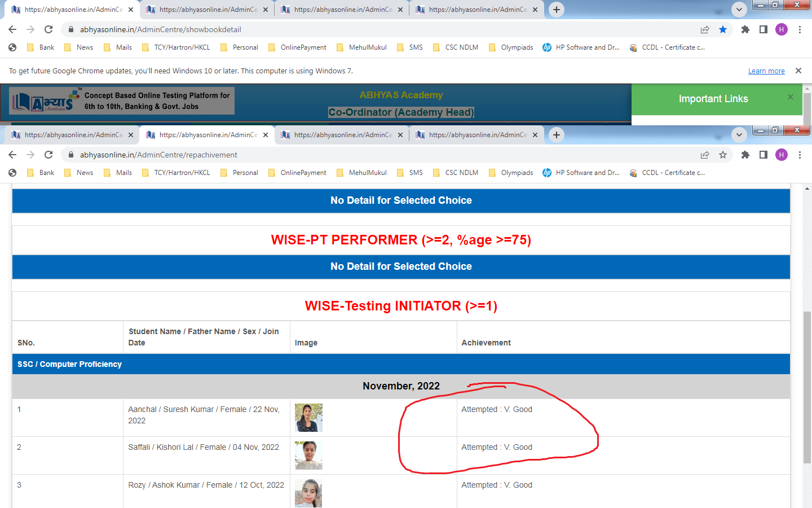
Task: Reload the repachivement page
Action: click(48, 155)
